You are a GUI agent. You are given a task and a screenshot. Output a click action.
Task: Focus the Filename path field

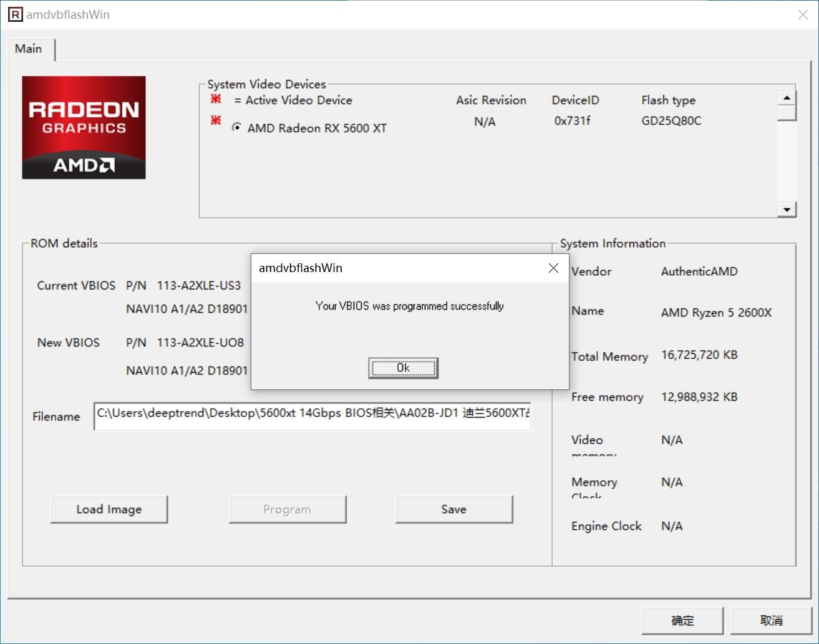[x=312, y=416]
